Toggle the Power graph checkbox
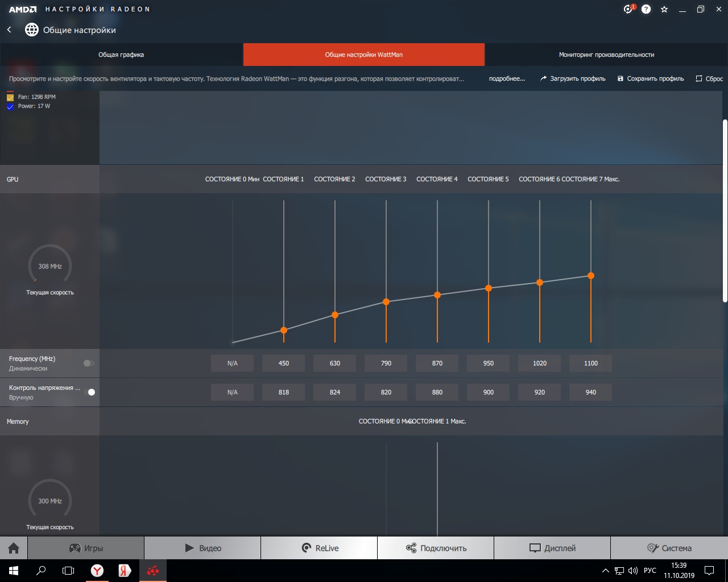The height and width of the screenshot is (582, 728). 10,106
